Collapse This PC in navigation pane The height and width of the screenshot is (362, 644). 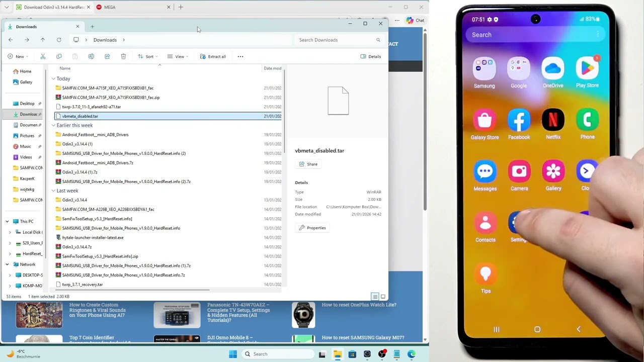(x=7, y=221)
